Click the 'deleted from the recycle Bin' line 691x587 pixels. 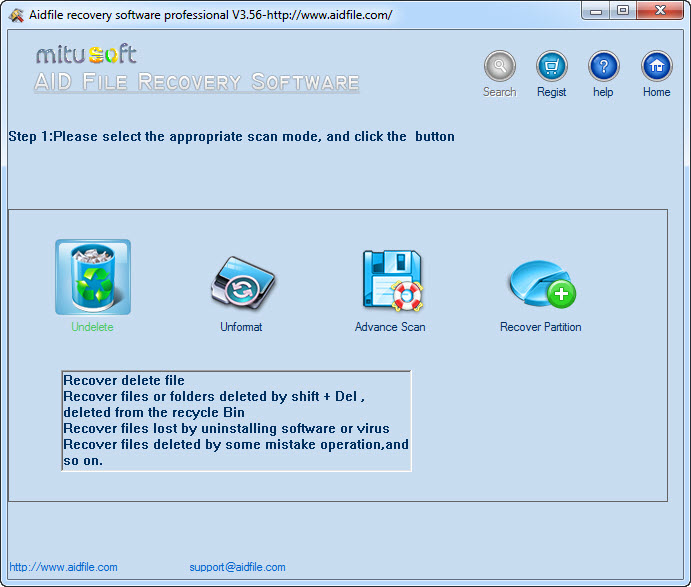[x=154, y=412]
